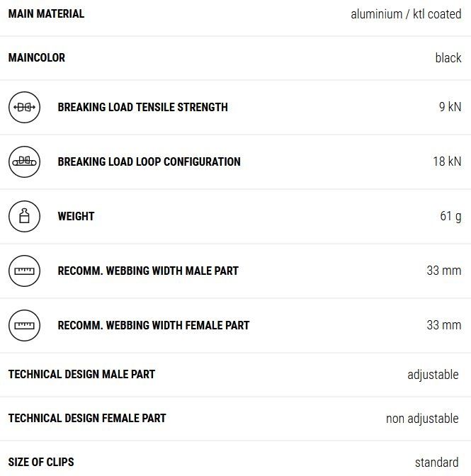Click TECHNICAL DESIGN MALE PART label
This screenshot has width=471, height=476.
point(81,374)
